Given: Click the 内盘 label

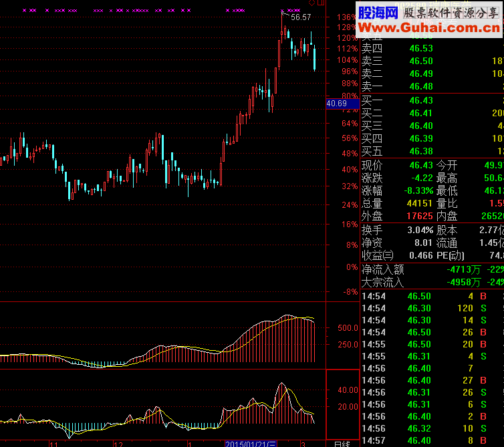Looking at the screenshot, I should coord(447,216).
